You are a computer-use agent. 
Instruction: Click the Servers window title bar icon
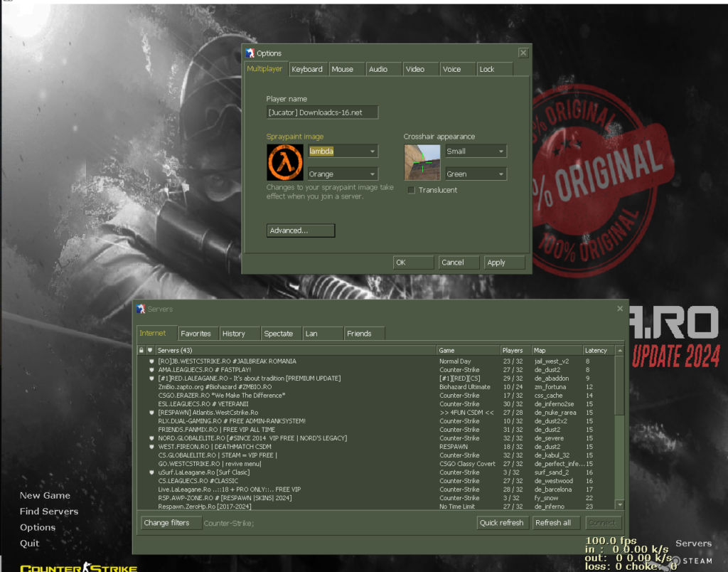tap(141, 308)
